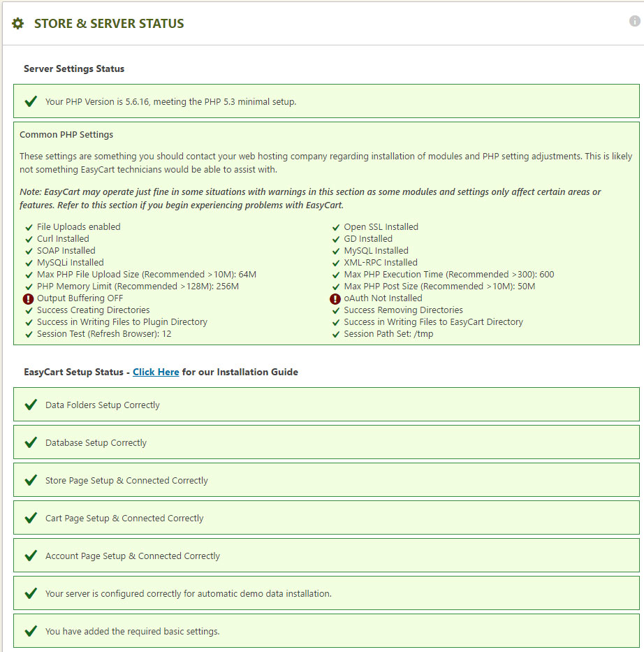Click the checkmark for Cart Page Setup
The height and width of the screenshot is (652, 644).
(31, 518)
